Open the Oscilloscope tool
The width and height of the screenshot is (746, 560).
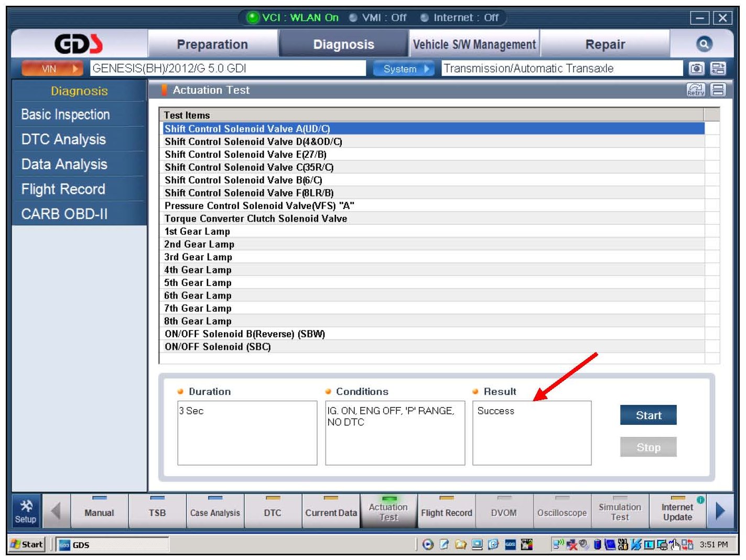coord(561,512)
